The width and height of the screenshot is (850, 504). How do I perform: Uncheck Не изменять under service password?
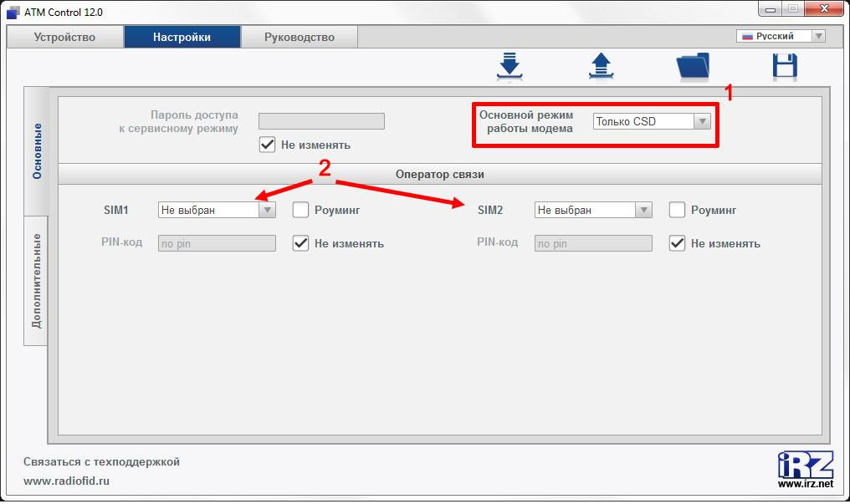267,145
